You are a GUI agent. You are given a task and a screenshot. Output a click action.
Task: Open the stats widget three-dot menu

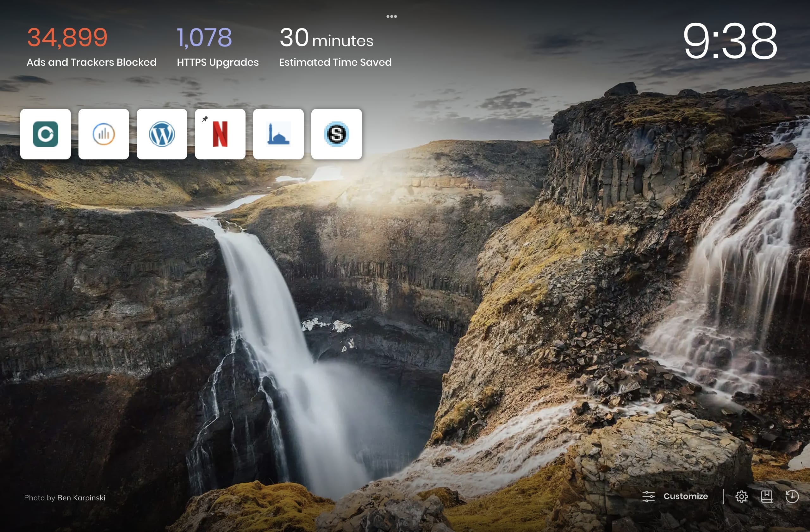392,16
